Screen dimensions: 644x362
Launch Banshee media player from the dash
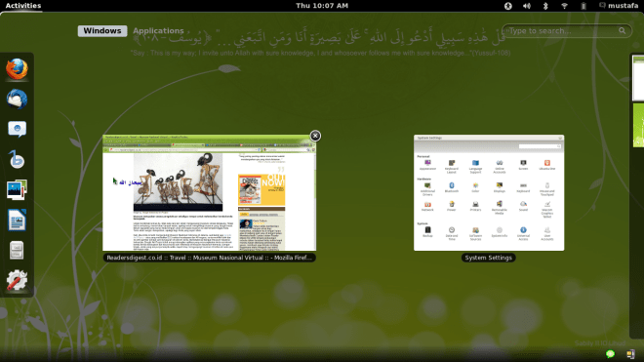click(17, 159)
